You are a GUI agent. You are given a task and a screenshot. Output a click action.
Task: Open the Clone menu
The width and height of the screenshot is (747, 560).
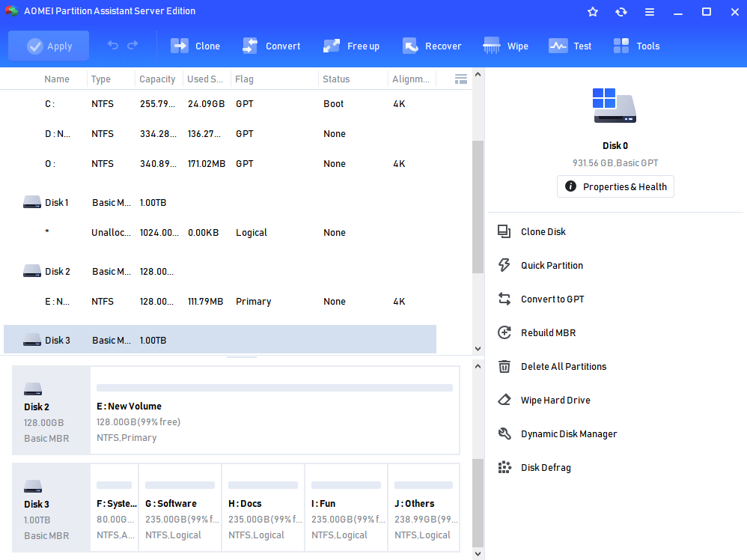point(195,46)
